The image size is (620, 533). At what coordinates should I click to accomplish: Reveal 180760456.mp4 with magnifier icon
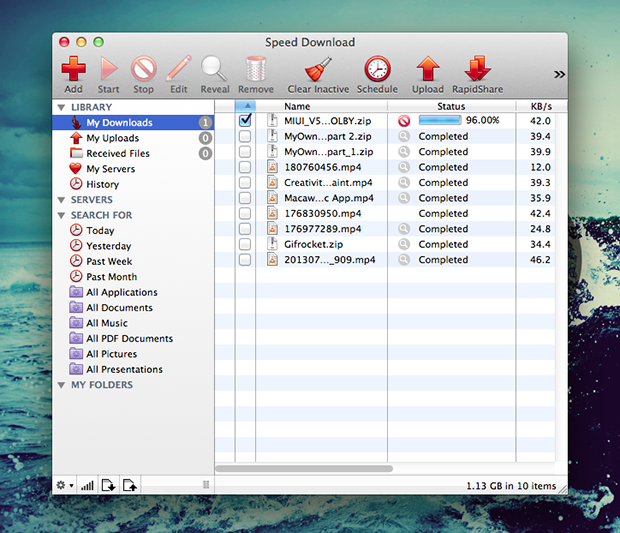click(404, 167)
